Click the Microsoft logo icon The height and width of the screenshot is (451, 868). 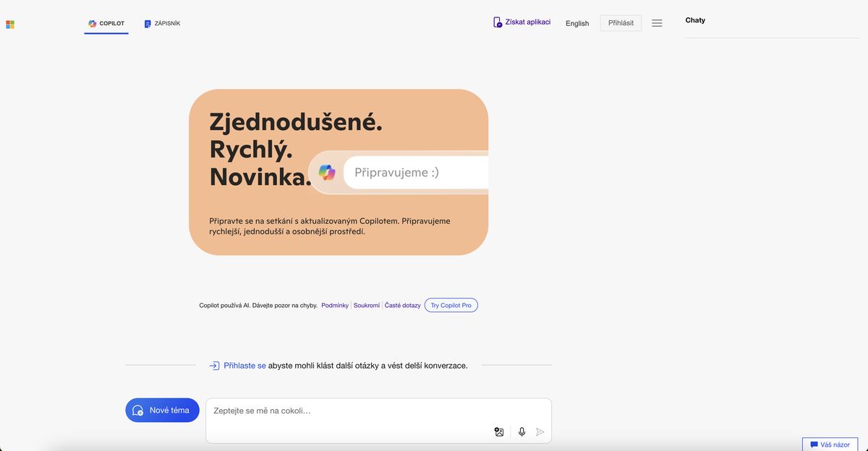(x=10, y=25)
